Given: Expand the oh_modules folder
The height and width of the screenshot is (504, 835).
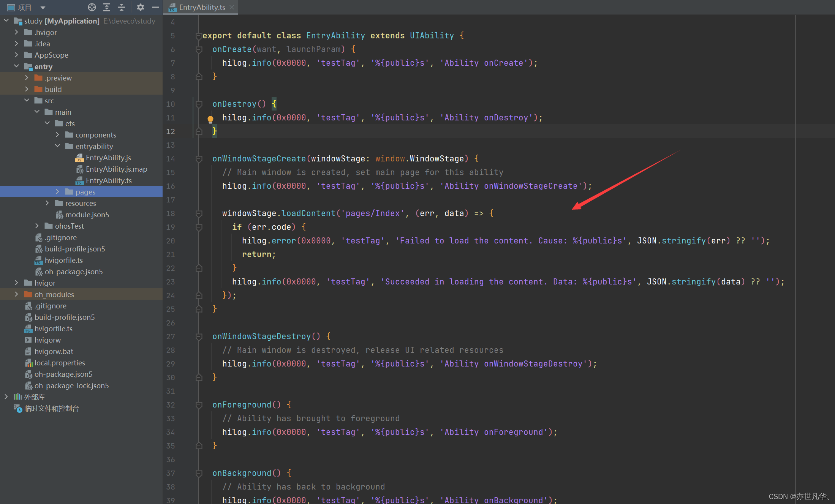Looking at the screenshot, I should pyautogui.click(x=16, y=294).
